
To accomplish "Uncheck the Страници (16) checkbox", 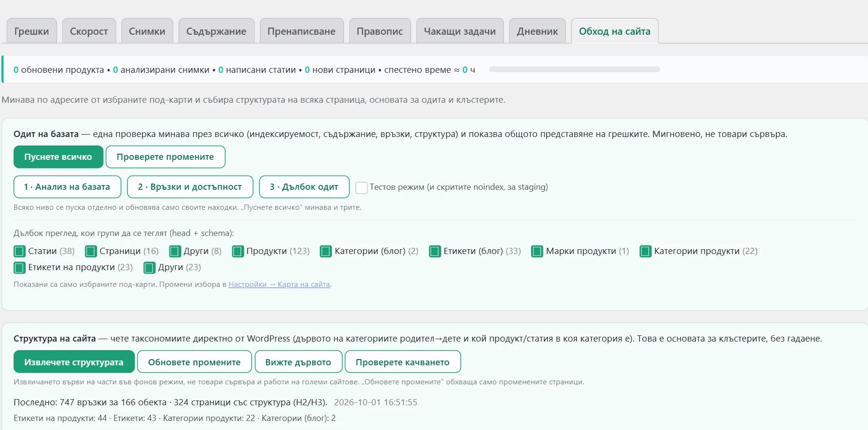I will [91, 251].
